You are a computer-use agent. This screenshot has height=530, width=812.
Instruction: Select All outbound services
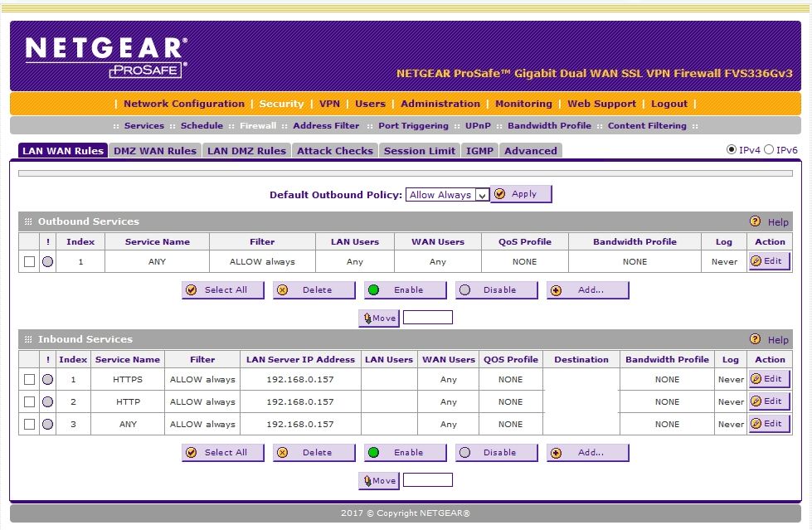click(x=222, y=290)
